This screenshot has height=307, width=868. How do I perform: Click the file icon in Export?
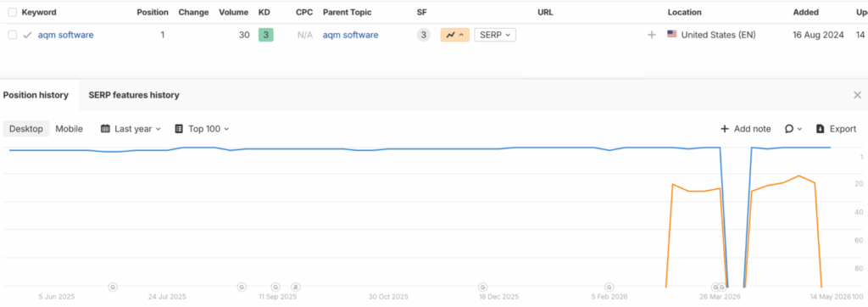pyautogui.click(x=821, y=129)
